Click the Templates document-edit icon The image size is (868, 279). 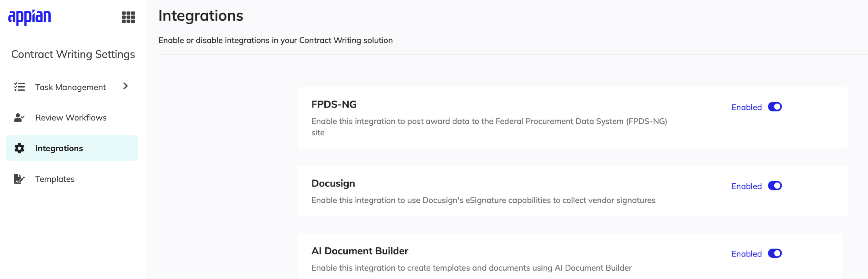click(x=19, y=179)
